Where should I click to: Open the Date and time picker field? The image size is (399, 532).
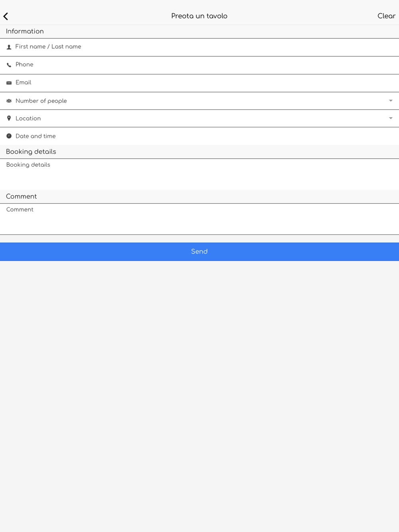pos(199,136)
